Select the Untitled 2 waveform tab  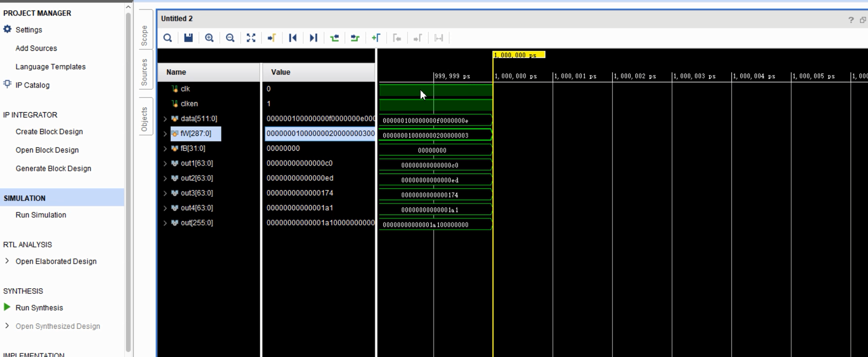click(177, 18)
